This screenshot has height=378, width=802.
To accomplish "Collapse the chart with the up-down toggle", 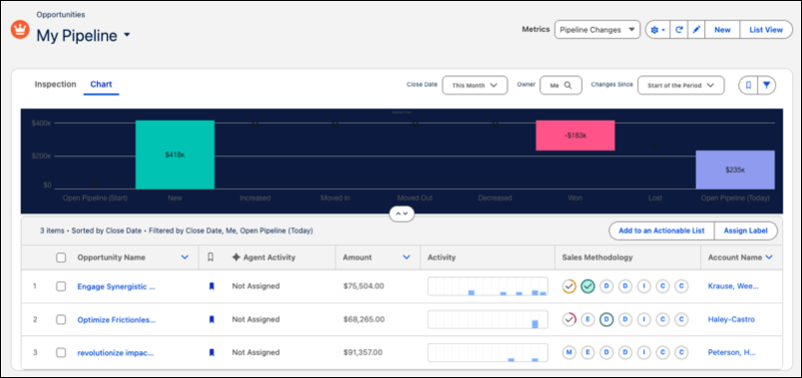I will 402,213.
